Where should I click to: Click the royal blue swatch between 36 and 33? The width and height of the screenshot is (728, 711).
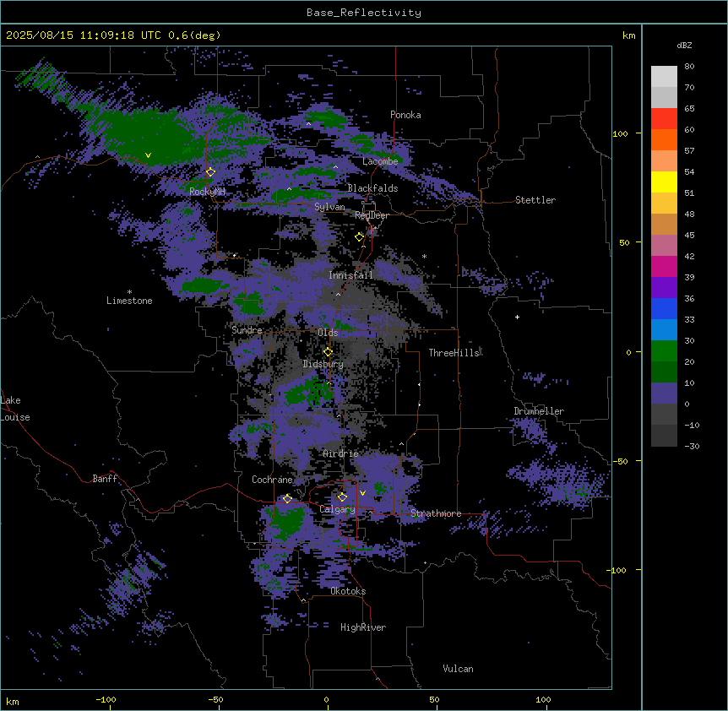click(x=664, y=308)
